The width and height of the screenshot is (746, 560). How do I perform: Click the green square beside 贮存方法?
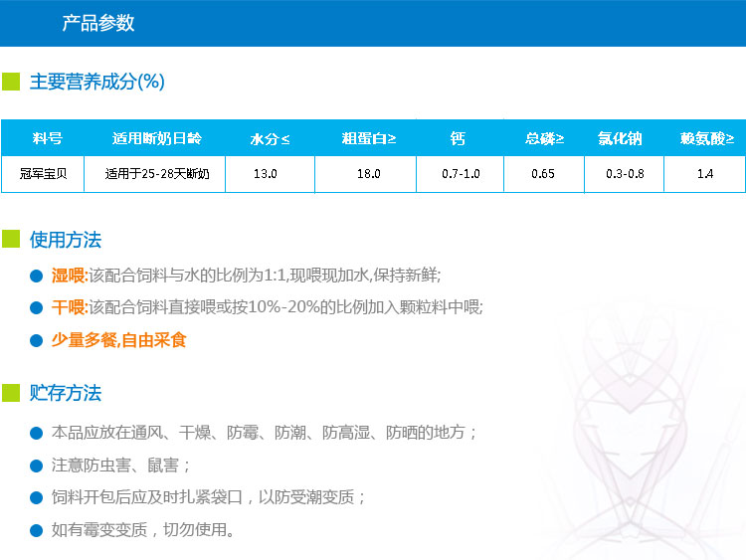[x=11, y=393]
